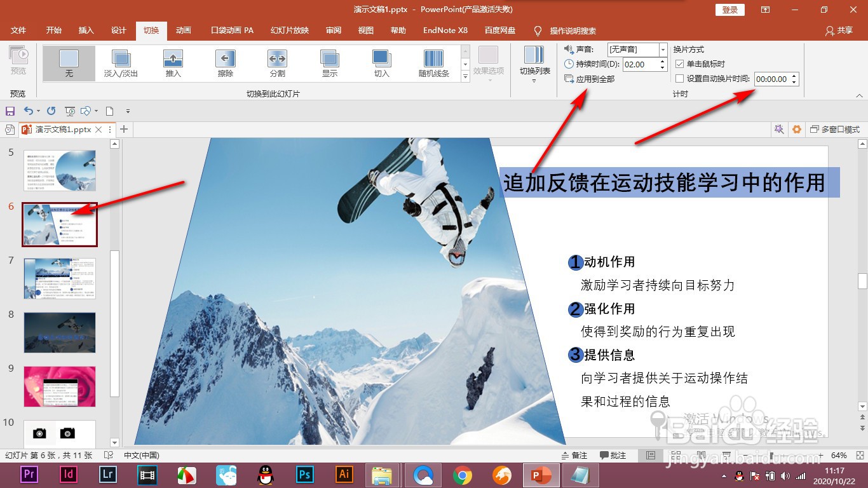Open the 文件 file menu
Viewport: 868px width, 488px height.
(x=18, y=30)
